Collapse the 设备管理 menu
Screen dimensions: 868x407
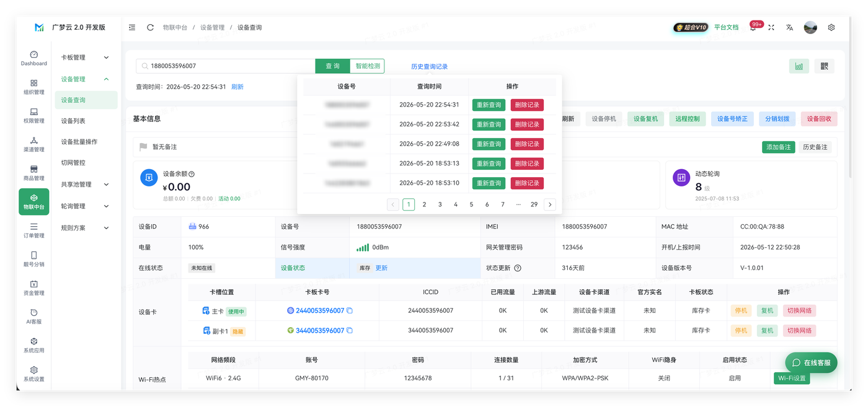click(x=86, y=79)
